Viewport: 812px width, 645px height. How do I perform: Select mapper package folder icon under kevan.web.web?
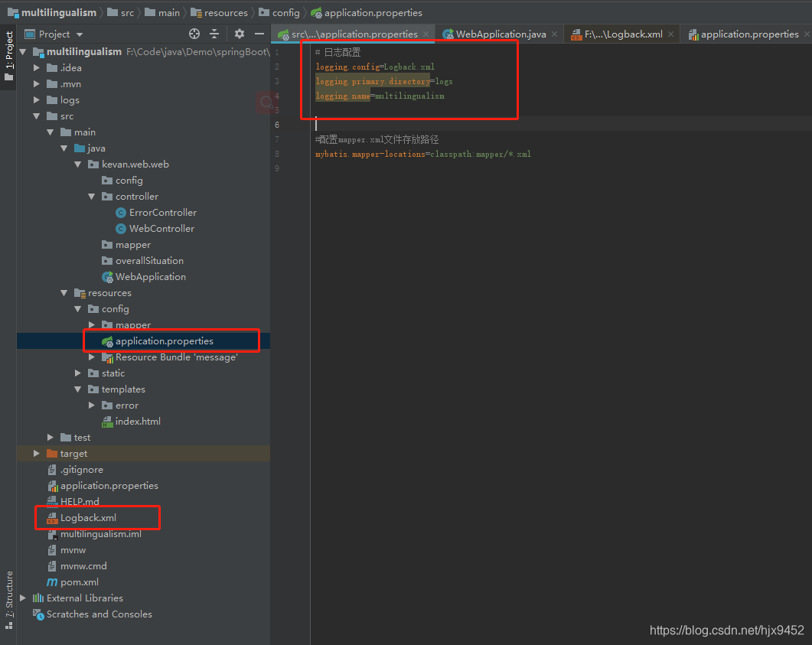[x=107, y=244]
